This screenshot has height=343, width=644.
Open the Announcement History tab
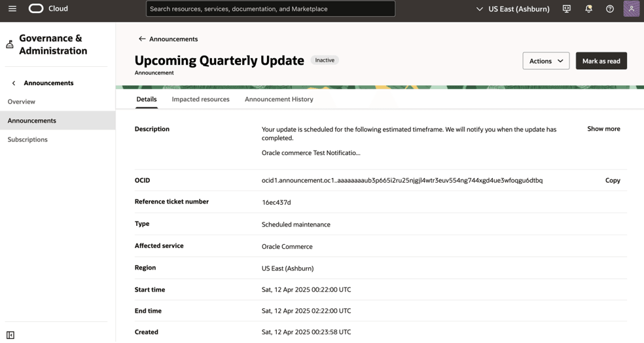click(x=279, y=99)
